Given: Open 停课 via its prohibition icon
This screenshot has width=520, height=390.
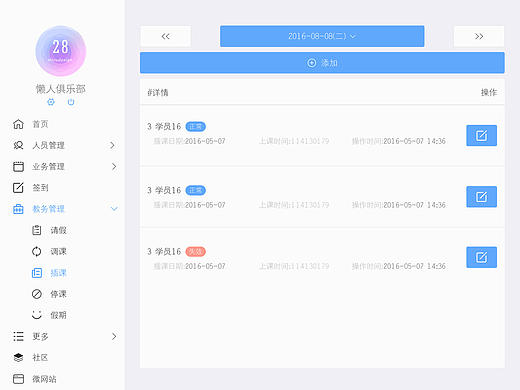Looking at the screenshot, I should [37, 294].
